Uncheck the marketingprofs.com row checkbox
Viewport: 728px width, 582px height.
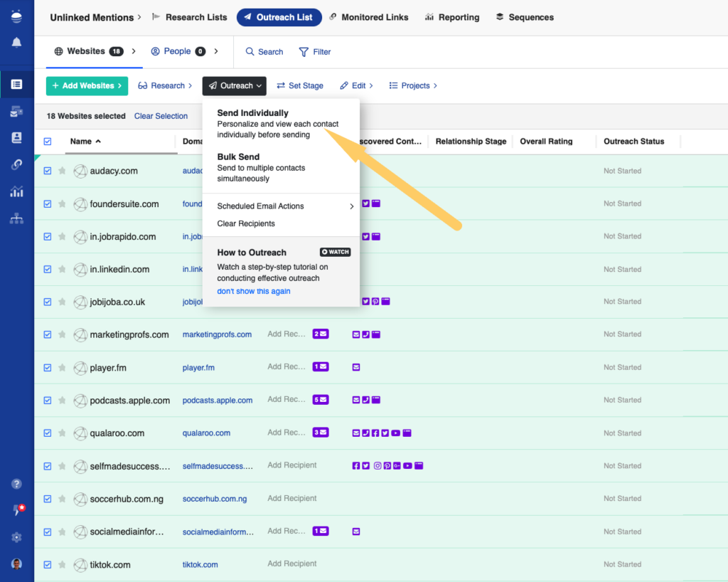point(48,334)
